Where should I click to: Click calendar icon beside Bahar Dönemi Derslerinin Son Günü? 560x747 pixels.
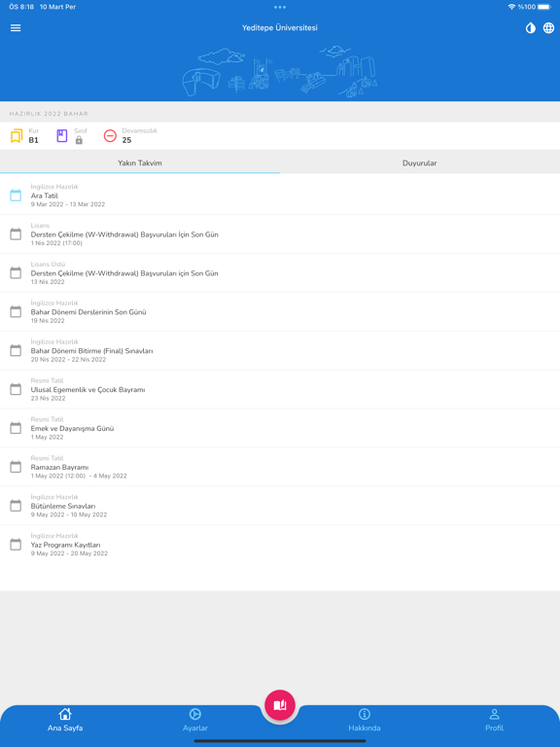16,311
